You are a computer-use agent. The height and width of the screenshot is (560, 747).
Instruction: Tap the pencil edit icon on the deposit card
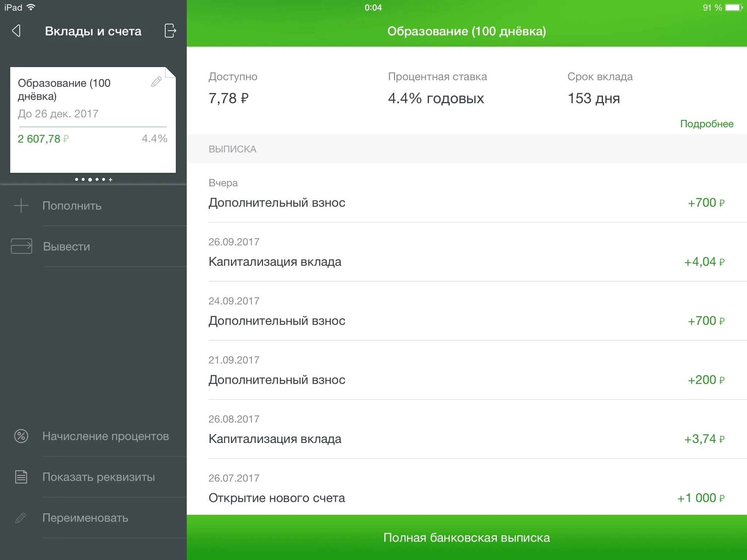coord(156,82)
